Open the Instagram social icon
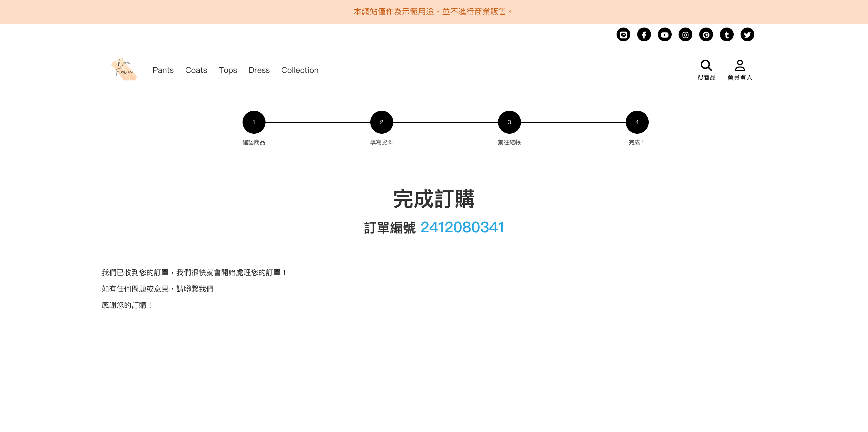868x432 pixels. coord(685,35)
